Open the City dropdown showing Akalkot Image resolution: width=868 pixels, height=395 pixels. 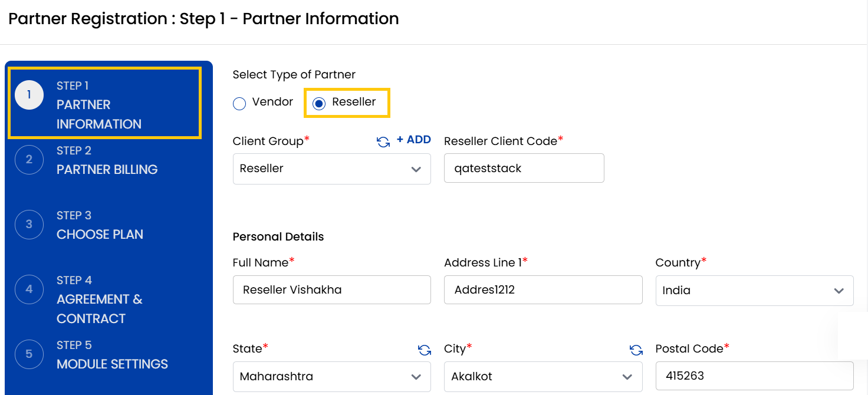542,376
